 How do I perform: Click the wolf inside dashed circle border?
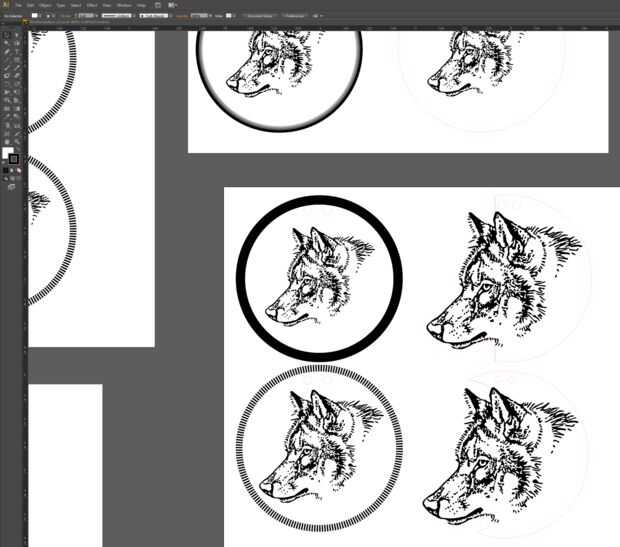[321, 446]
